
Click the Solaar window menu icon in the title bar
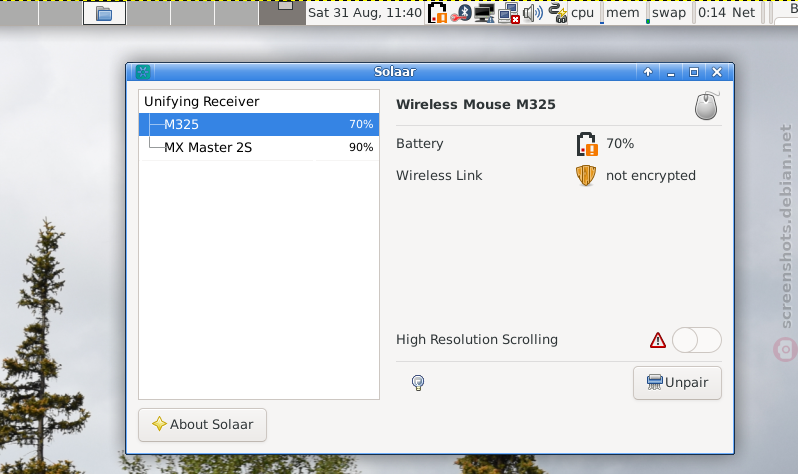point(143,72)
